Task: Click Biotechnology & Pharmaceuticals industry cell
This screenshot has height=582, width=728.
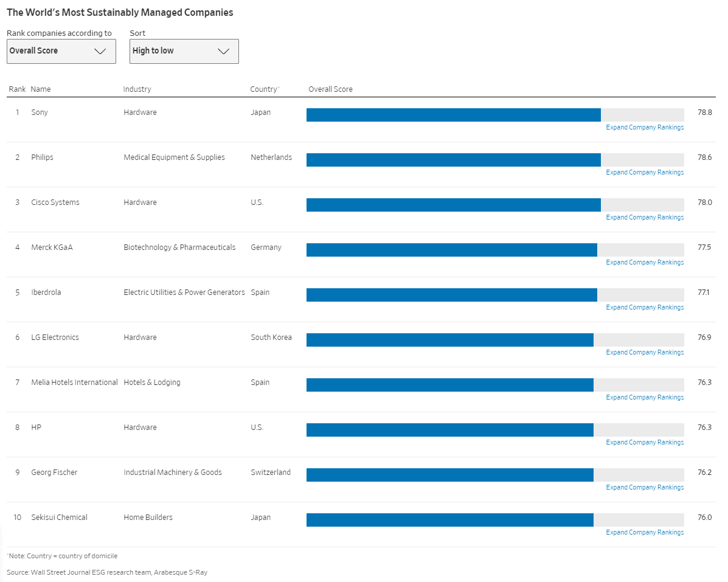Action: (179, 248)
